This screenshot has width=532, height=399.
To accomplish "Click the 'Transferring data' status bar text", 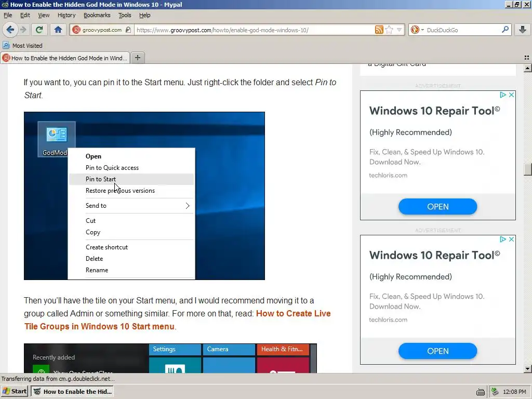I will click(x=58, y=379).
